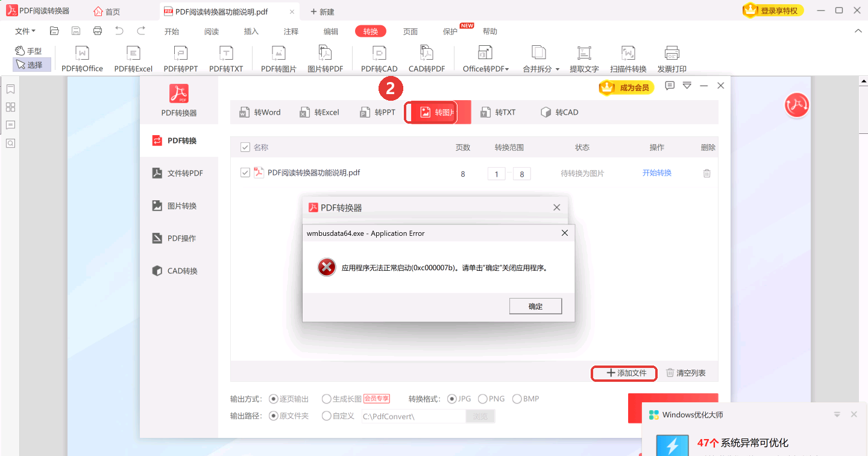Open the CAD转PDF tool
Viewport: 868px width, 456px height.
pos(427,59)
